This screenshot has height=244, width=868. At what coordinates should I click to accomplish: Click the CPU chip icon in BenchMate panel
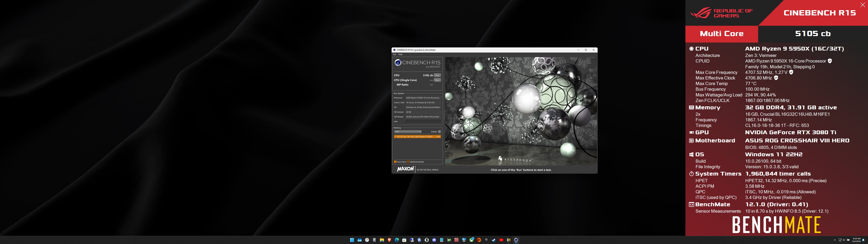pos(691,49)
